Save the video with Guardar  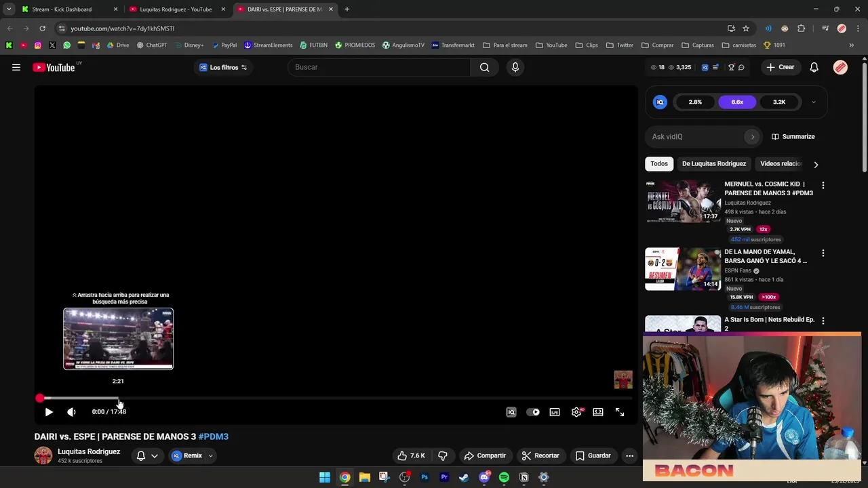[593, 455]
